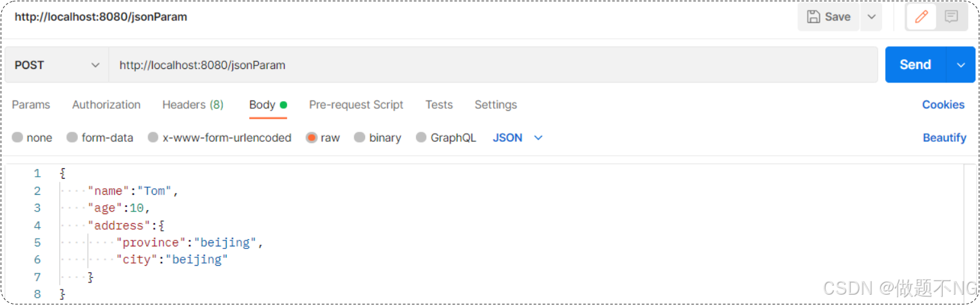This screenshot has width=980, height=305.
Task: Switch to the Params tab
Action: (31, 104)
